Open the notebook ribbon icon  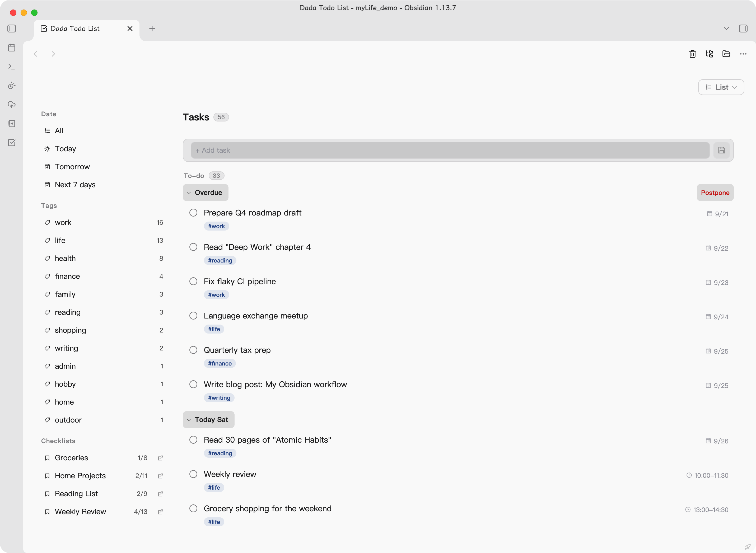(12, 124)
